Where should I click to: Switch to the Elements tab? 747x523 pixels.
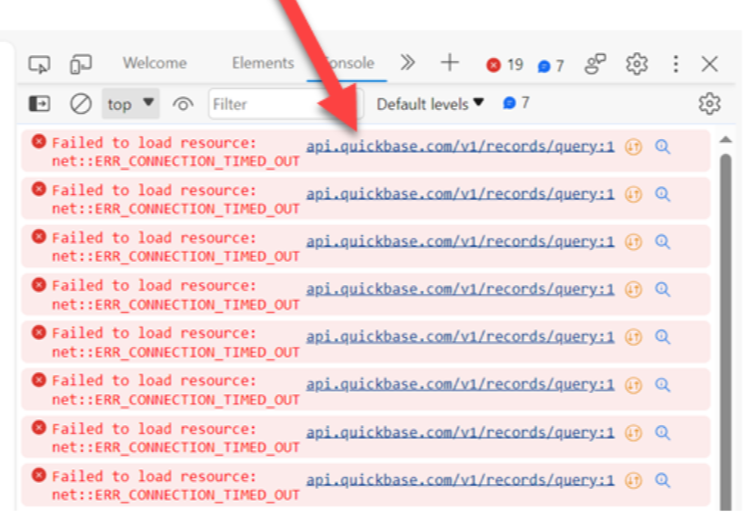tap(263, 63)
